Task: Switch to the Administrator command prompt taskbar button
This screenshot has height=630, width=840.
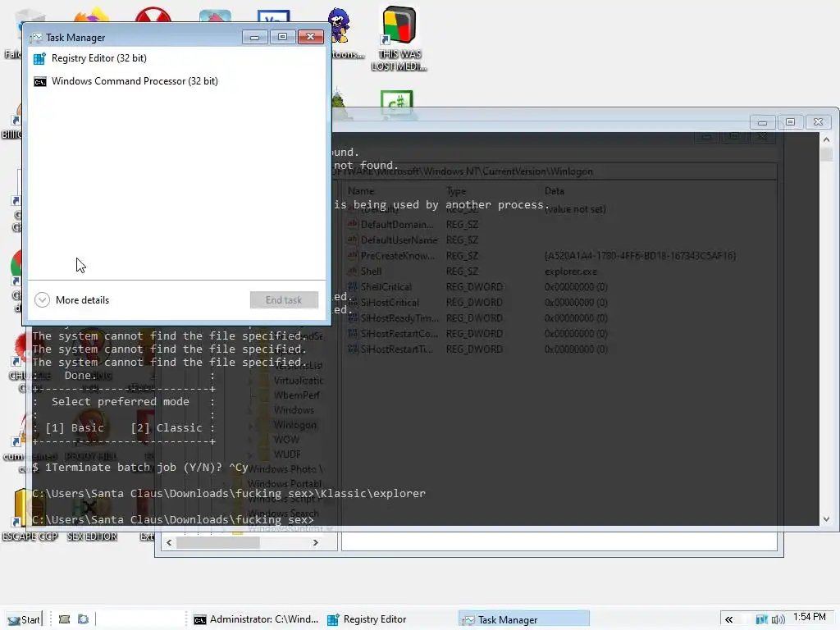Action: 256,619
